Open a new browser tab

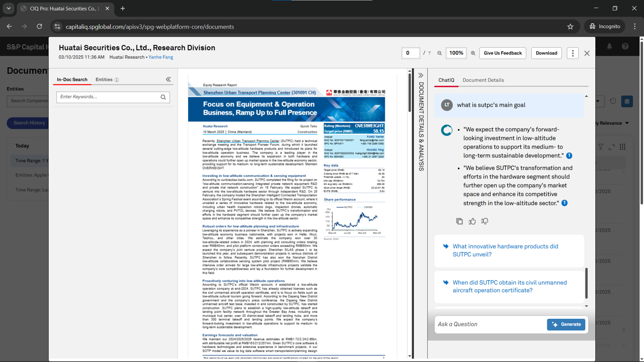[123, 9]
